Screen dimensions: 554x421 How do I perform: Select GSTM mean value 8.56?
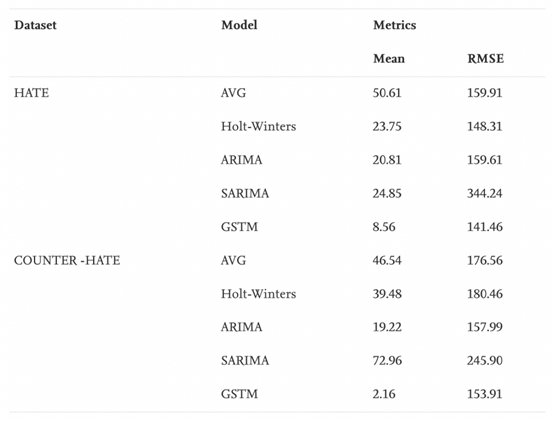[384, 227]
